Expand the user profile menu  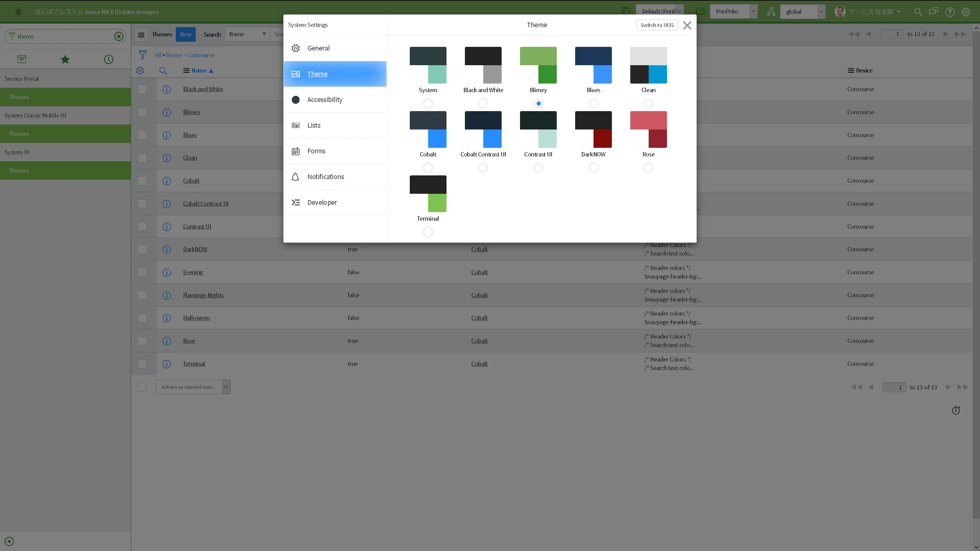click(x=868, y=12)
